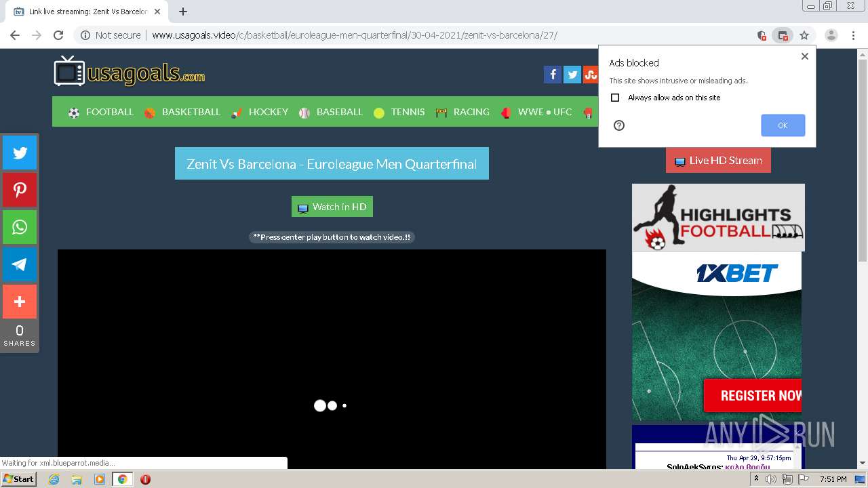Click the red Opera taskbar icon

[145, 479]
